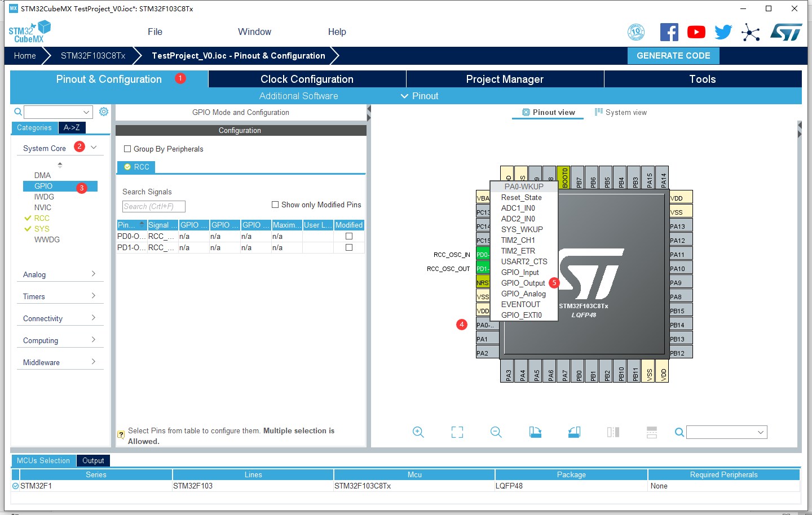Rotate chip counter-clockwise icon
Viewport: 812px width, 515px height.
point(574,432)
